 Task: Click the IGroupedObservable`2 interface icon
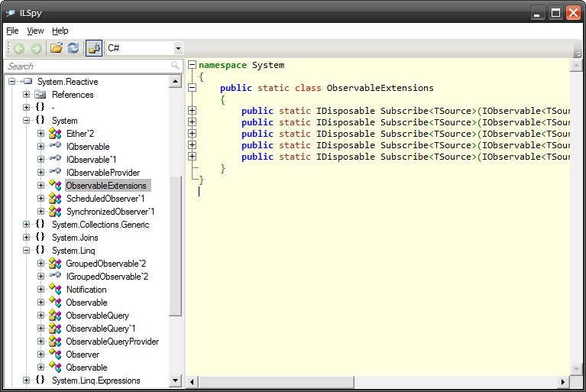[55, 275]
